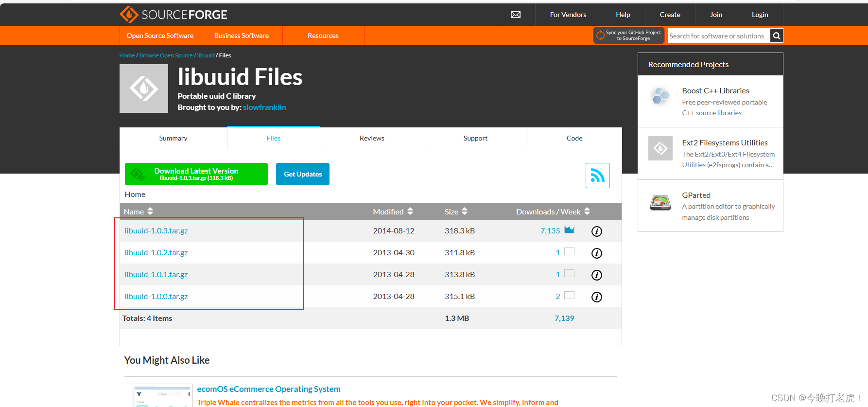View info for libuuid-1.0.2.tar.gz
The height and width of the screenshot is (407, 868).
(597, 253)
